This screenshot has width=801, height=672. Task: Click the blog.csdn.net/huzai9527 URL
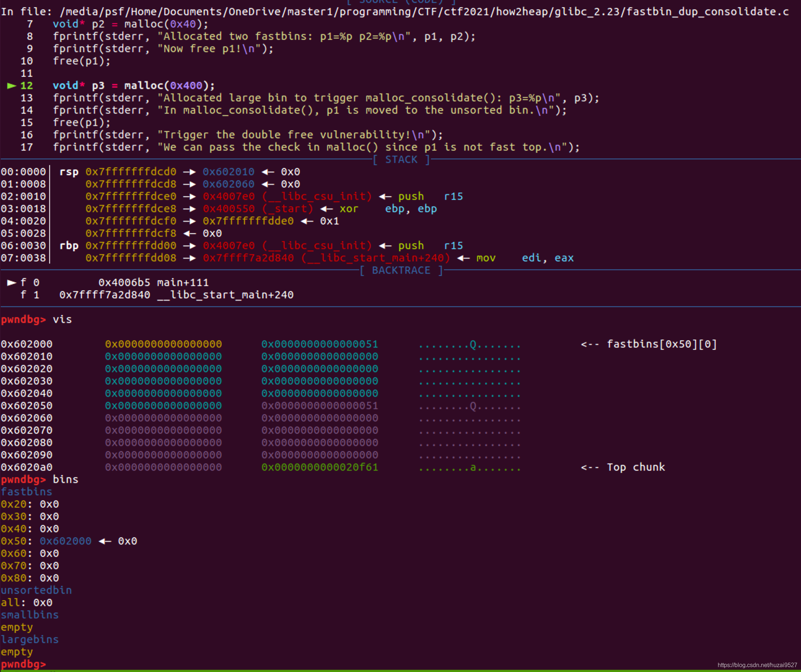pyautogui.click(x=757, y=665)
